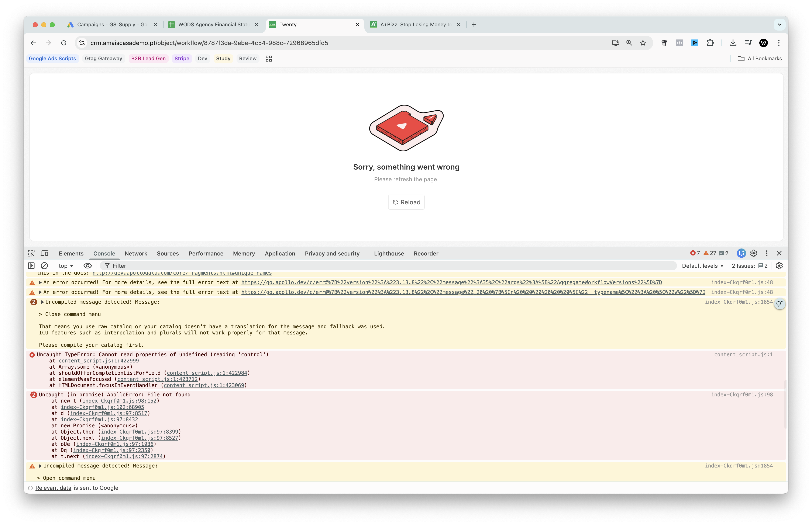Open the apps grid bookmark icon

[x=269, y=59]
